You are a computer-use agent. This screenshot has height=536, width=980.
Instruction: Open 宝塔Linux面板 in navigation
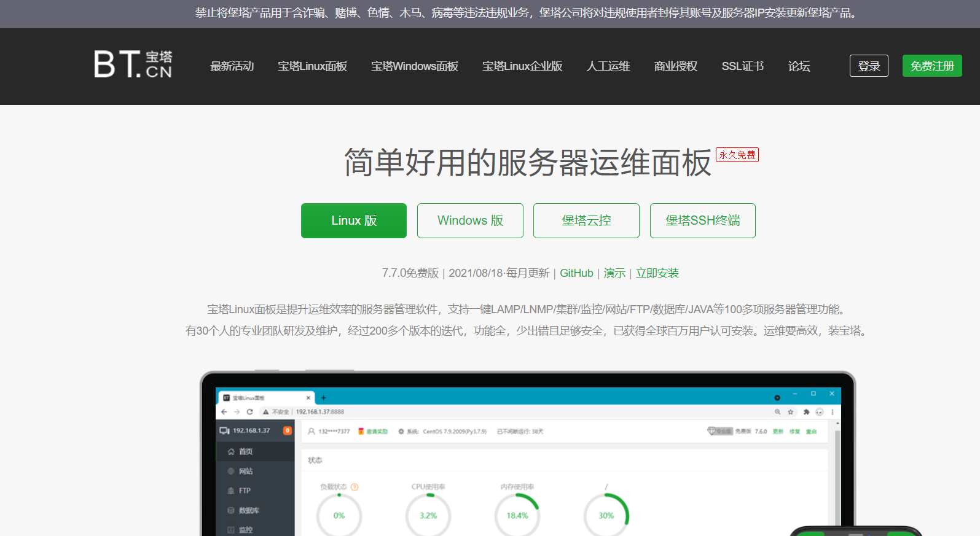click(x=312, y=66)
